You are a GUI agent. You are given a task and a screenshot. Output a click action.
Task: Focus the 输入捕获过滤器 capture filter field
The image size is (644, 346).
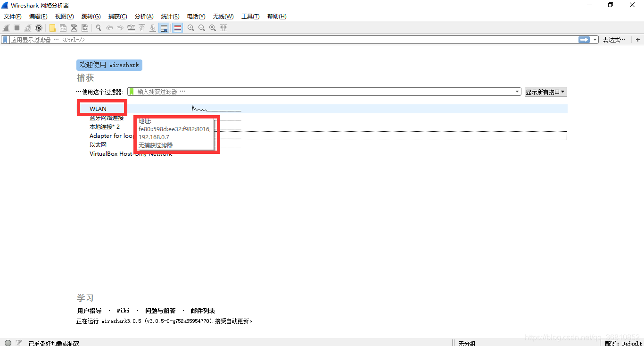[x=325, y=92]
